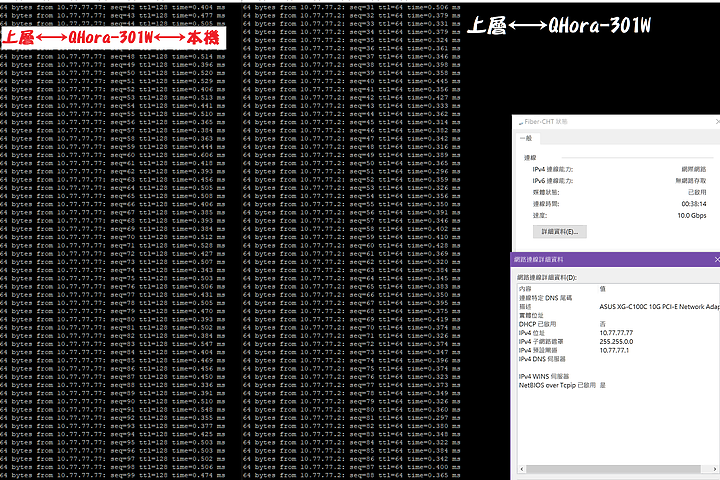Open 詳細資料(E)... in Fiber-CHT status window
The height and width of the screenshot is (480, 720).
coord(560,232)
